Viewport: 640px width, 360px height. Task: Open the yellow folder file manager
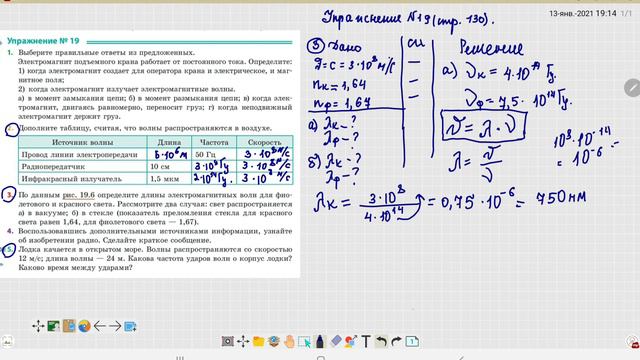pos(258,341)
